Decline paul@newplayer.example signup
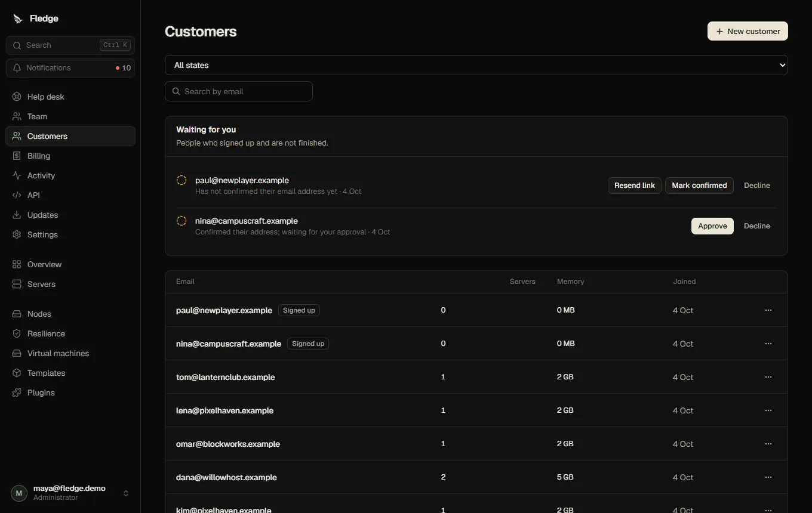Image resolution: width=812 pixels, height=513 pixels. (757, 186)
